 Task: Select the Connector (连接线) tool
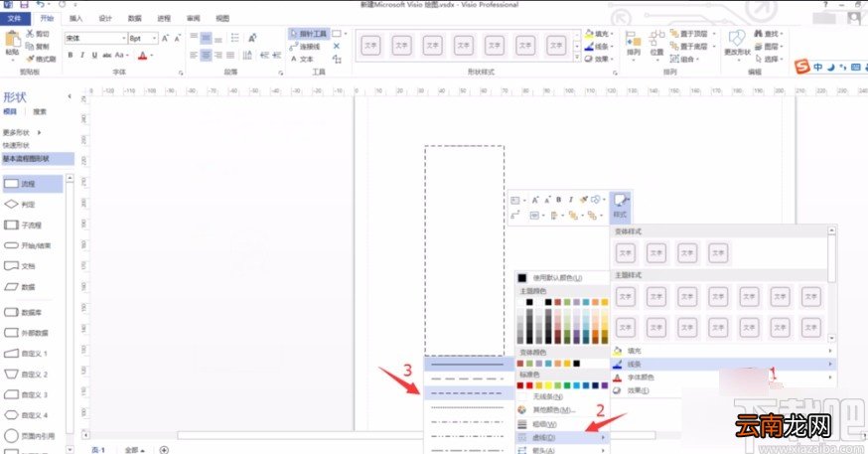coord(305,47)
